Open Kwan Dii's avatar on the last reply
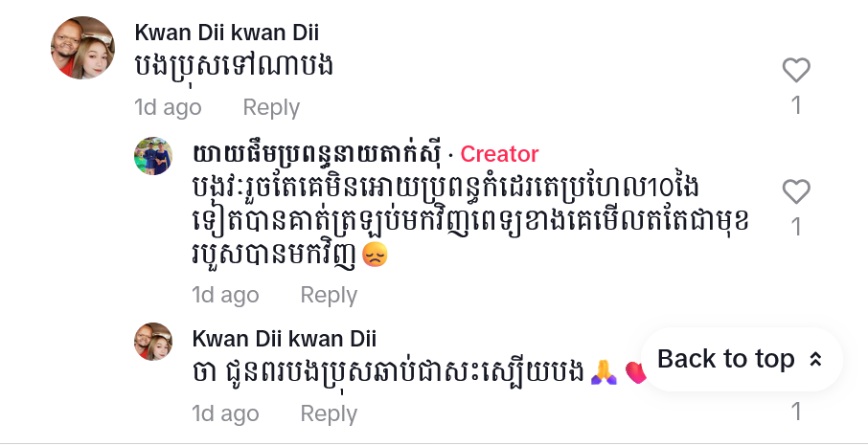Screen dimensions: 868x446 click(x=153, y=342)
